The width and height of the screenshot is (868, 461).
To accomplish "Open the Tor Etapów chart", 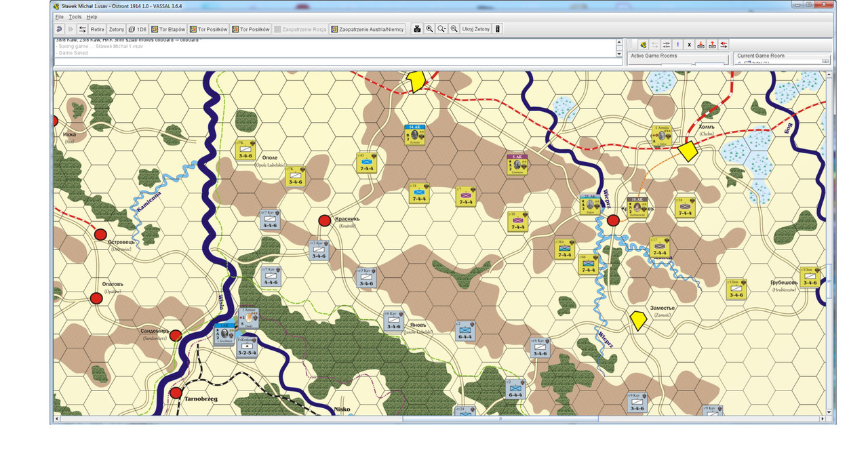I will (x=168, y=29).
